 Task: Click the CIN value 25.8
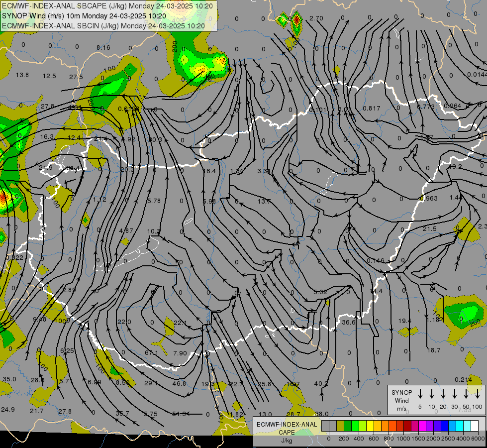pyautogui.click(x=264, y=384)
